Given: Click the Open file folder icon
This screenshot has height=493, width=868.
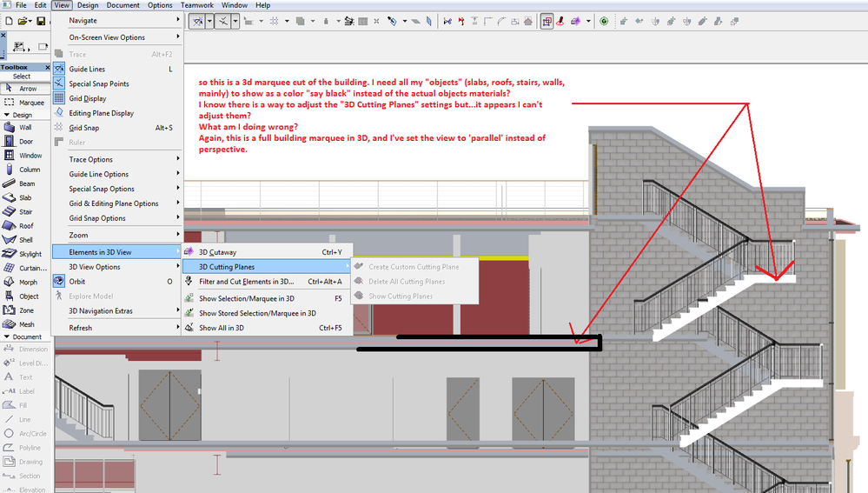Looking at the screenshot, I should coord(24,21).
